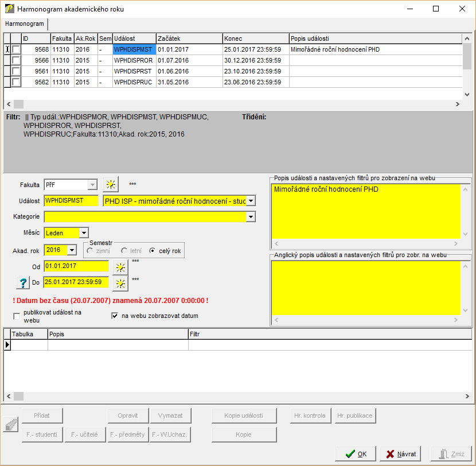Select the 'zimní' semester radio button
Image resolution: width=476 pixels, height=466 pixels.
coord(89,251)
